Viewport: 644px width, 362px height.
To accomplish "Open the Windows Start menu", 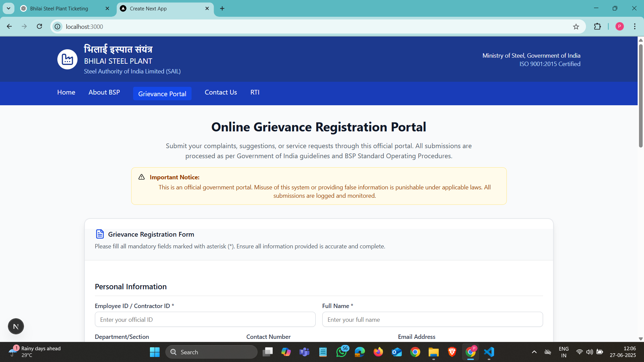I will (x=155, y=352).
